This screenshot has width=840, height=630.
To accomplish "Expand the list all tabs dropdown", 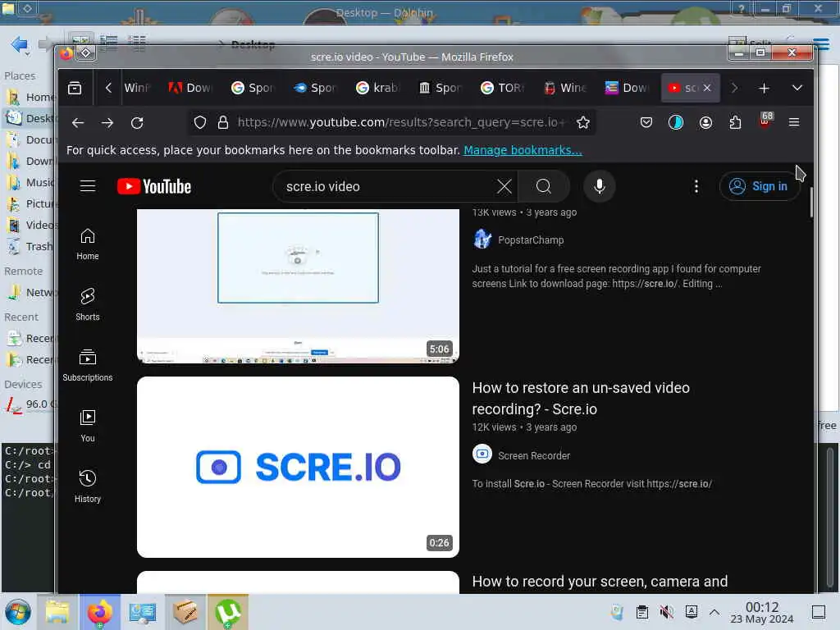I will pyautogui.click(x=797, y=88).
